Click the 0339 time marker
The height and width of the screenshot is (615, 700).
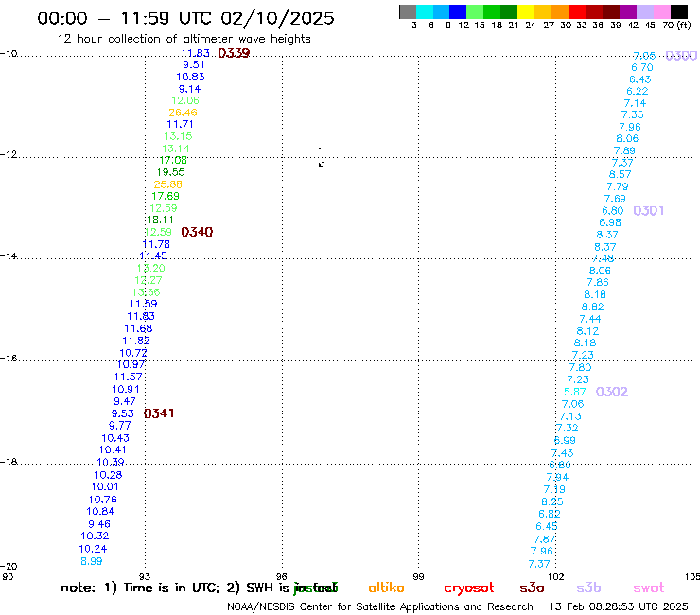pos(234,53)
